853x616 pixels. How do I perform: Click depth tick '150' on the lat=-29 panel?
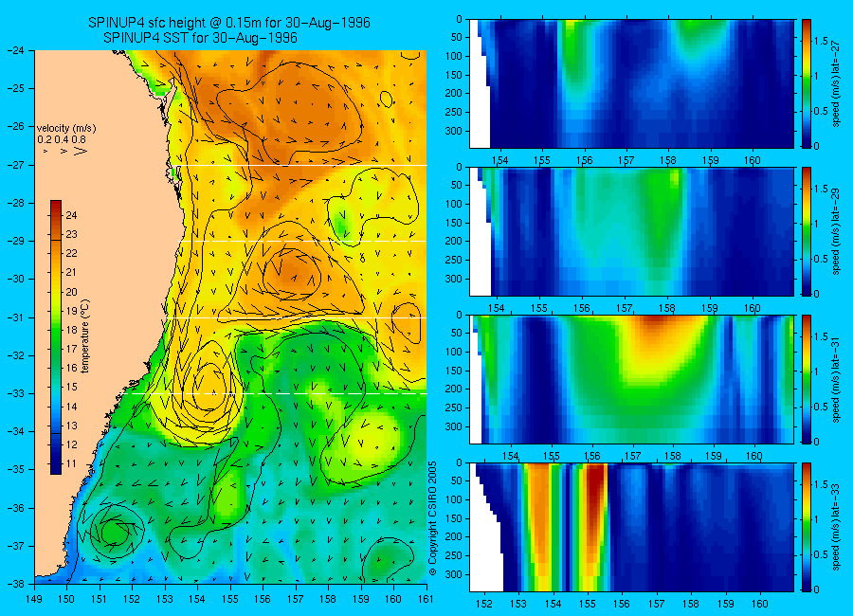click(454, 223)
